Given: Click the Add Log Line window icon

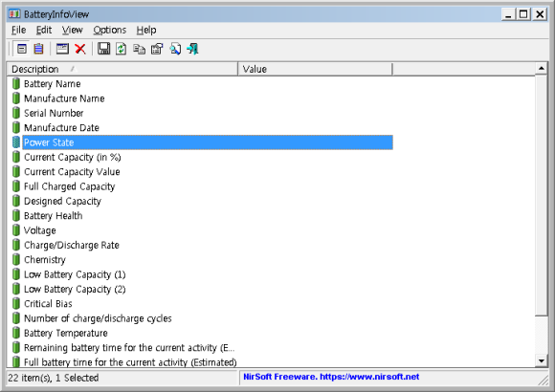Looking at the screenshot, I should (x=62, y=49).
